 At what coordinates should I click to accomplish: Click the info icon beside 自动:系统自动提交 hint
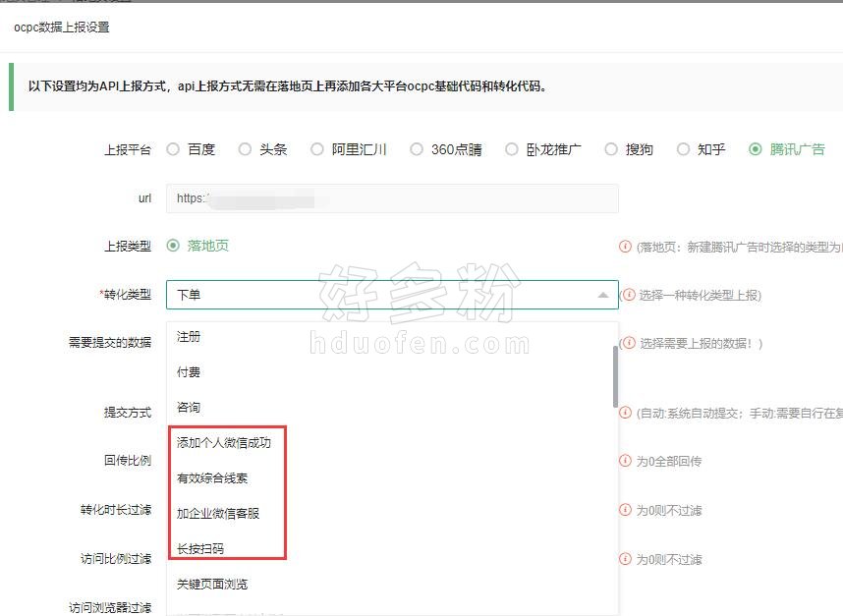pyautogui.click(x=625, y=413)
